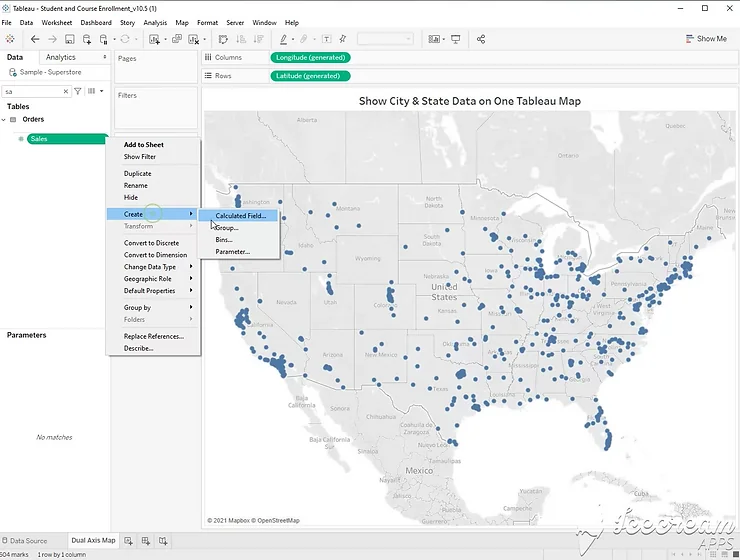Click the show mark labels T icon
The image size is (740, 560).
coord(326,39)
